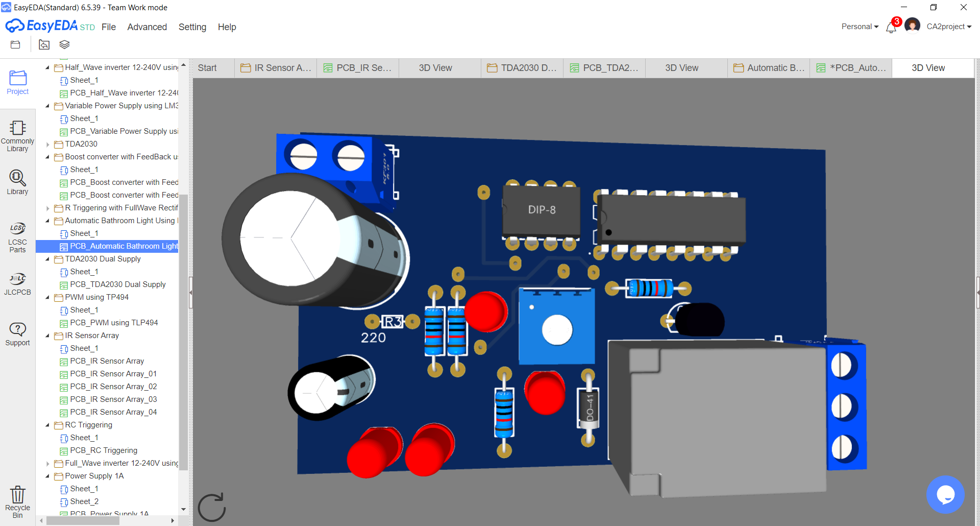
Task: Click the project tree vertical scrollbar
Action: click(x=184, y=332)
